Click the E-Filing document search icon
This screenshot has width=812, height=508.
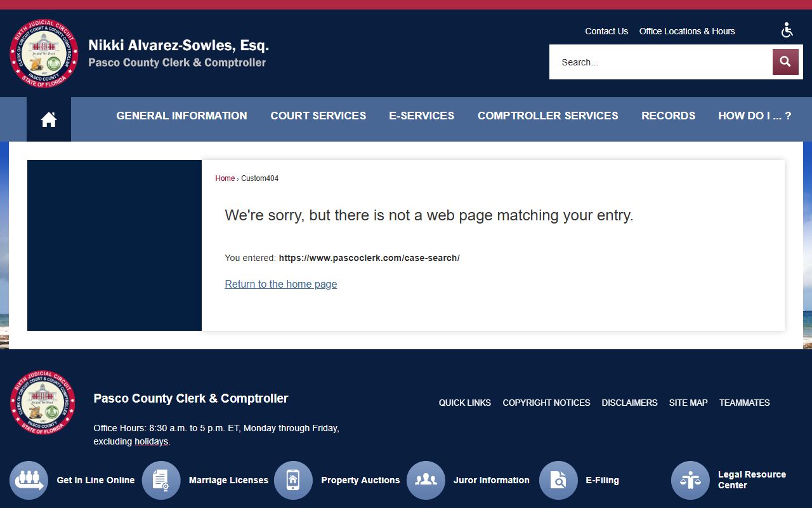558,480
